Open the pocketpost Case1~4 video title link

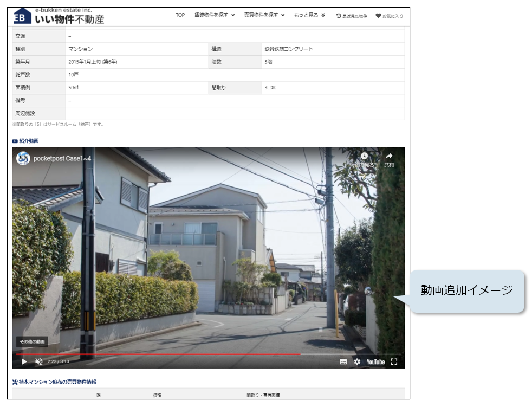(62, 159)
